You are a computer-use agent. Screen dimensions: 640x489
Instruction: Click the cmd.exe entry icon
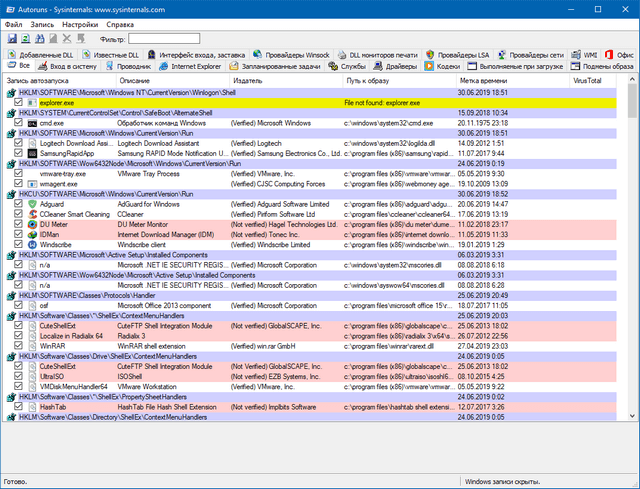[x=32, y=122]
